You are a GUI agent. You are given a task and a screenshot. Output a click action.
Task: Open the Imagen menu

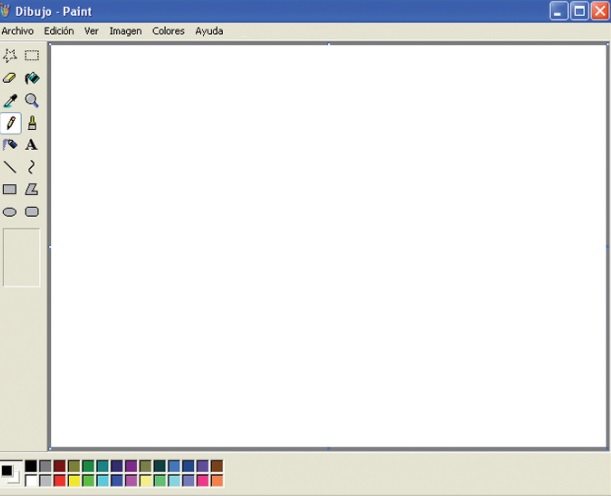(x=125, y=31)
